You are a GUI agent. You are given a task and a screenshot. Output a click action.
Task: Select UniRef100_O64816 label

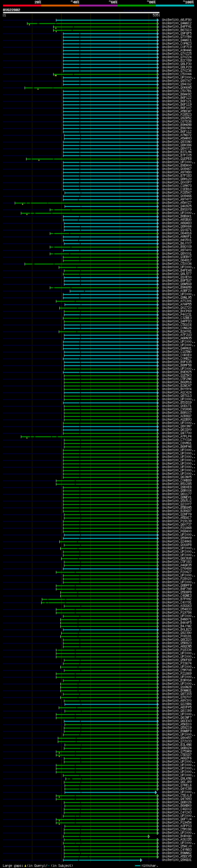pos(177,233)
